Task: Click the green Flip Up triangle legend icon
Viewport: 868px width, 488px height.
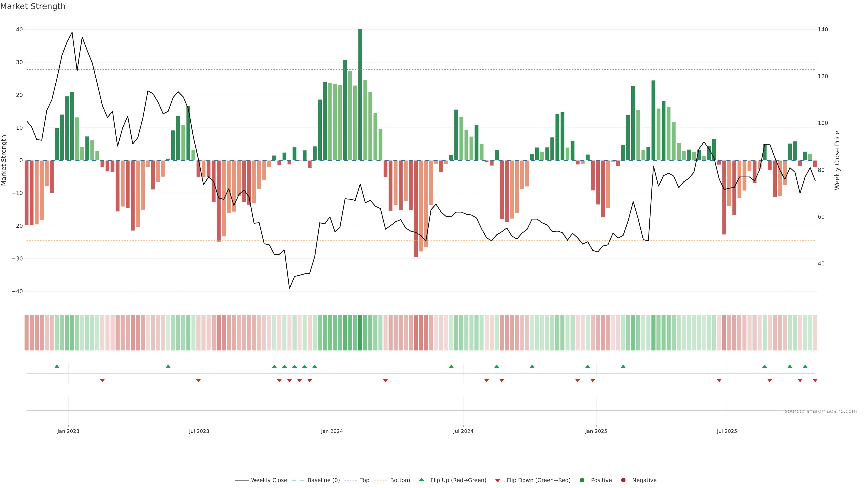Action: tap(421, 480)
